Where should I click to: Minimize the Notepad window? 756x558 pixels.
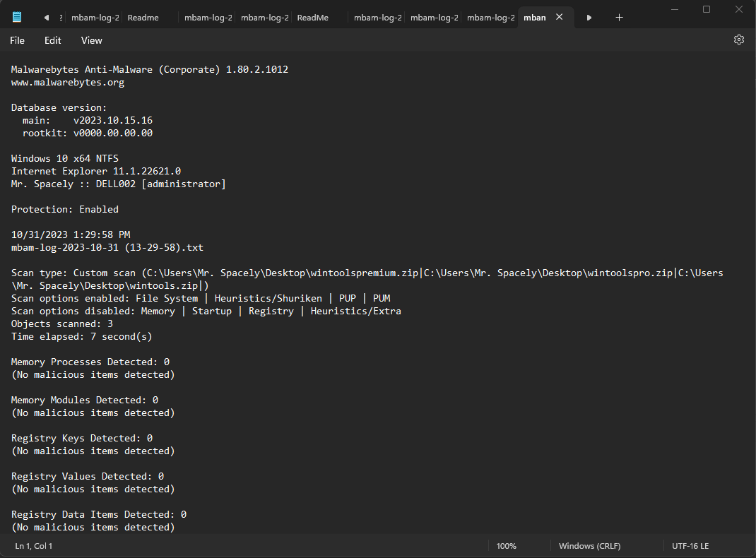[675, 9]
